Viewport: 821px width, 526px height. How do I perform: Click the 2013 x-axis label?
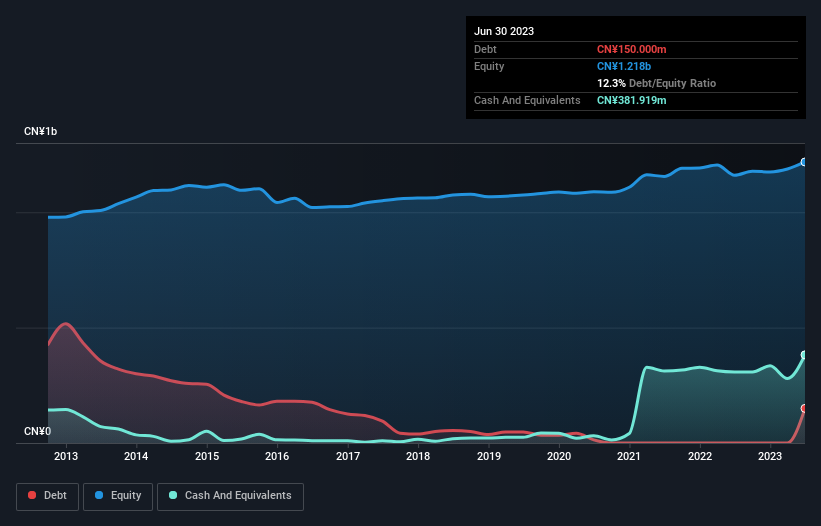click(66, 456)
